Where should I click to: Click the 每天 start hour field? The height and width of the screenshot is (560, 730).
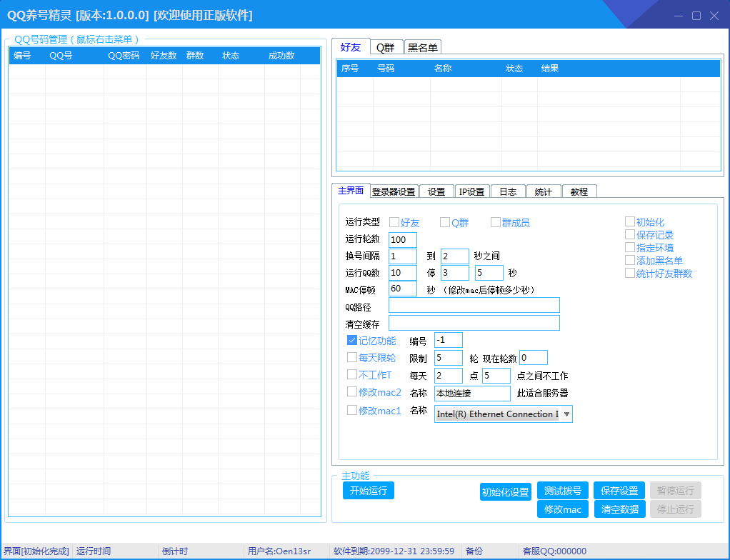[x=449, y=375]
